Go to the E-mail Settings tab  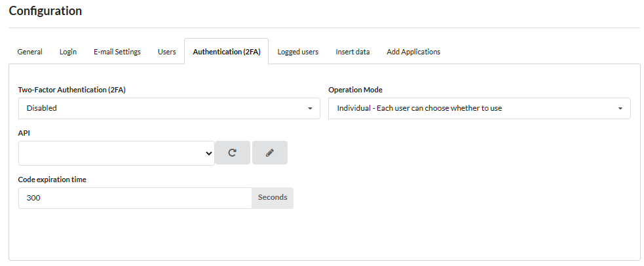tap(117, 52)
